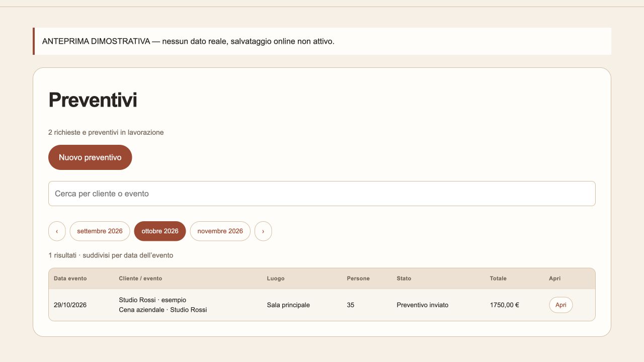The height and width of the screenshot is (362, 644).
Task: Go to previous month with left chevron
Action: [57, 231]
